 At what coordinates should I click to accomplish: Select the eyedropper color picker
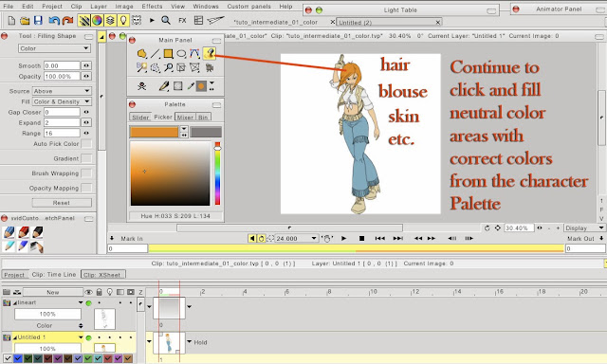190,86
